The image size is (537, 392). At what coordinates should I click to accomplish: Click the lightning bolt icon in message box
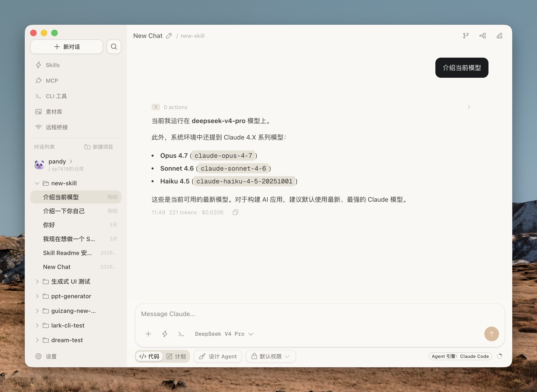point(165,334)
